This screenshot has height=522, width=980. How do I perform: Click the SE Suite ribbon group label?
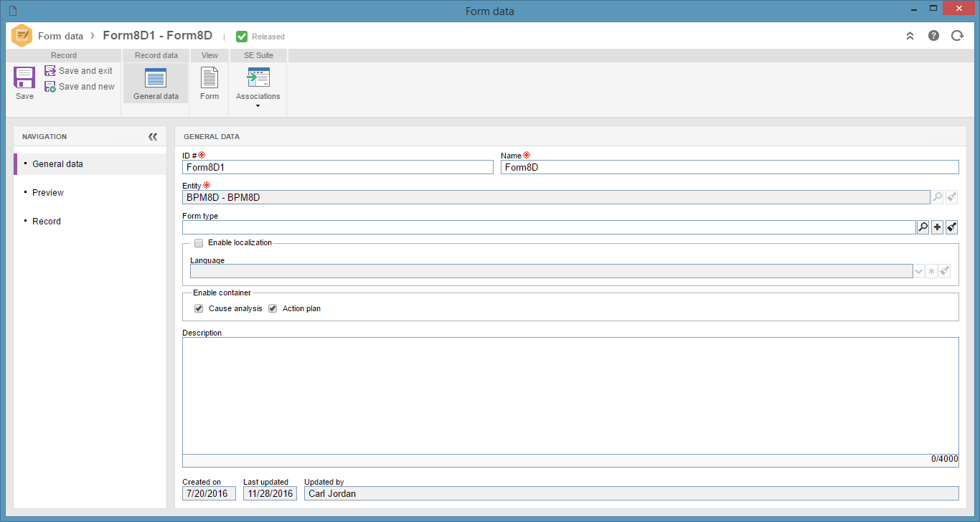pos(258,55)
